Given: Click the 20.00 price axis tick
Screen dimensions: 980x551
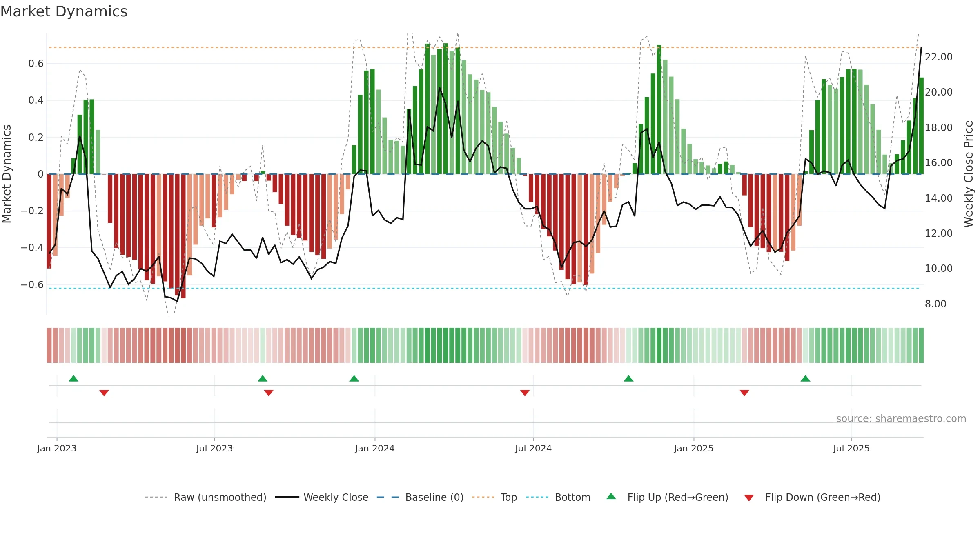Looking at the screenshot, I should tap(938, 92).
